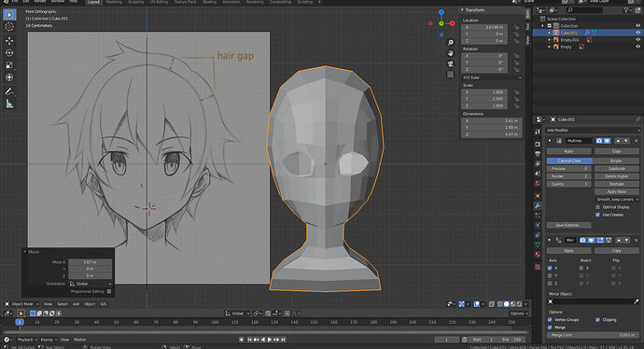Click the X axis on navigation gizmo
The width and height of the screenshot is (644, 349).
pyautogui.click(x=452, y=23)
